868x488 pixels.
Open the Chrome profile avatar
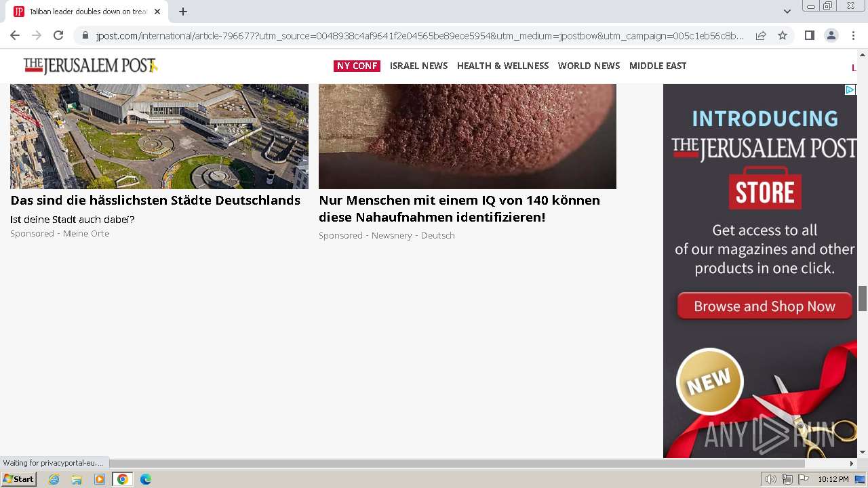831,35
